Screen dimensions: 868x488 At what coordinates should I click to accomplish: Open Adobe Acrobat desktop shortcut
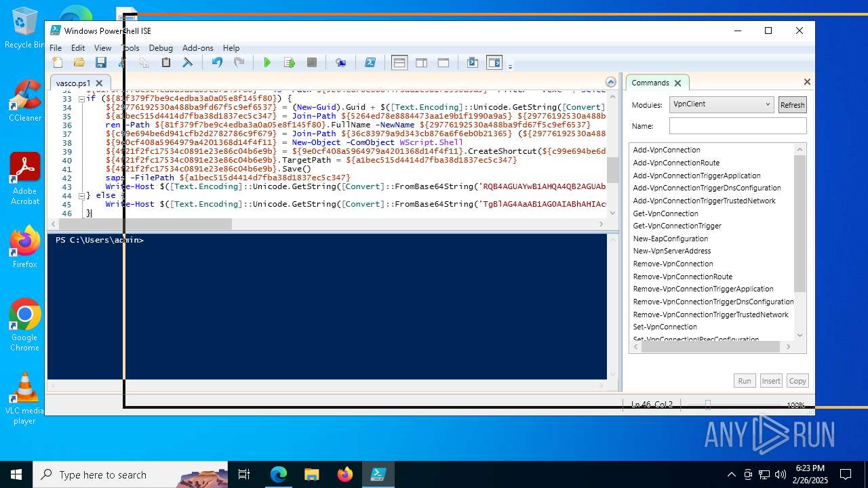pos(24,179)
